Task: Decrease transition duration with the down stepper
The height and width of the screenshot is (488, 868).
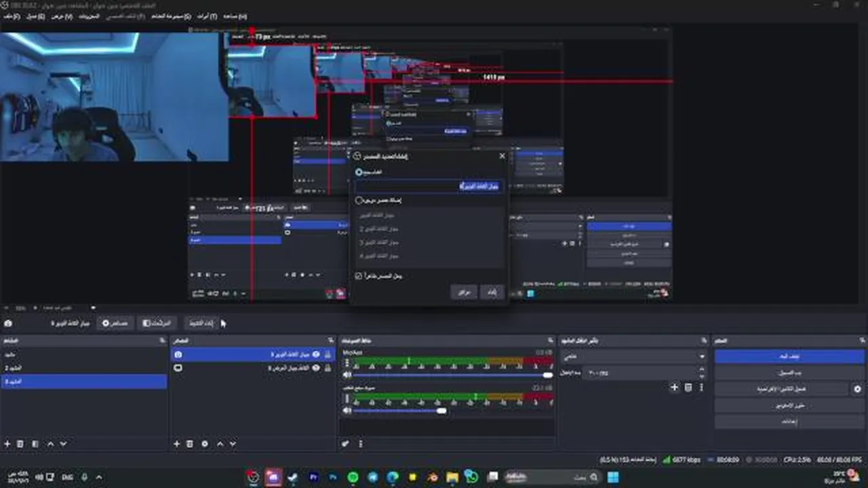Action: (x=702, y=376)
